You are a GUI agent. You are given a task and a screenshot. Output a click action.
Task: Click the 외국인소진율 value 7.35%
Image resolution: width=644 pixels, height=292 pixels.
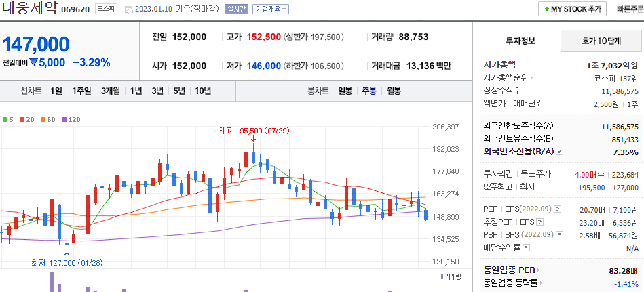(x=626, y=152)
